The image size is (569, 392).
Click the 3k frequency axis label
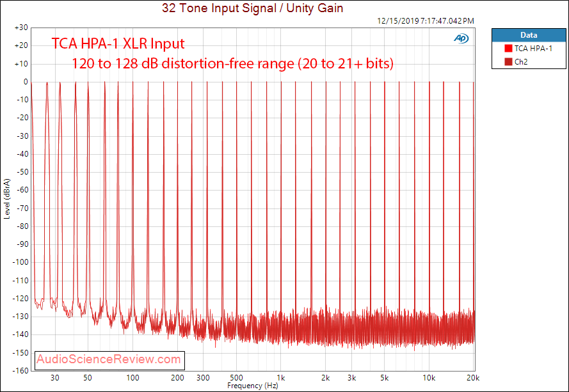tap(351, 378)
